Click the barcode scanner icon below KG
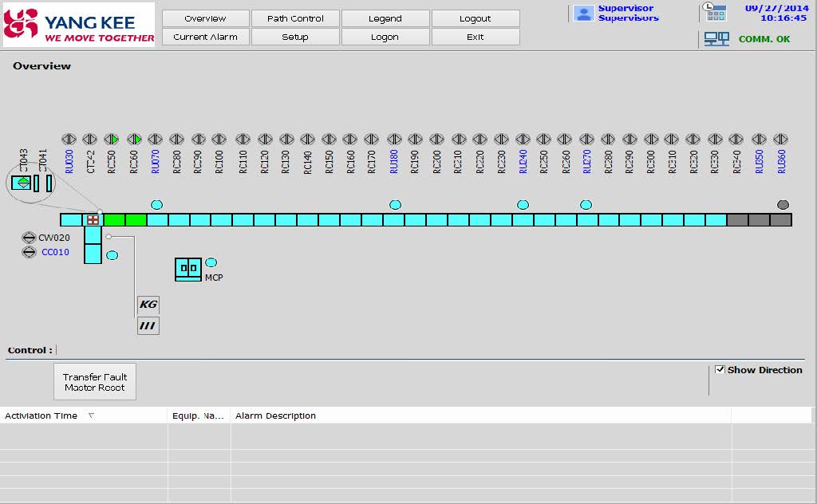Screen dimensions: 817x504 pos(148,325)
